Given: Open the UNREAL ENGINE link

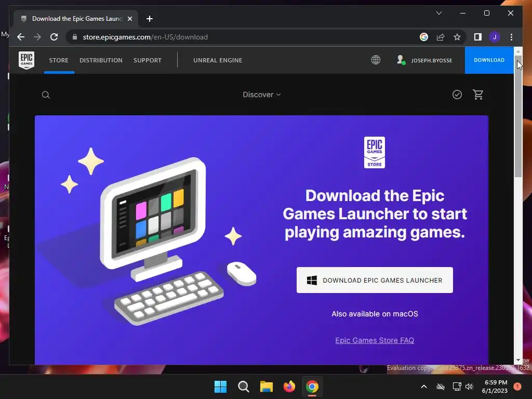Looking at the screenshot, I should [x=218, y=60].
